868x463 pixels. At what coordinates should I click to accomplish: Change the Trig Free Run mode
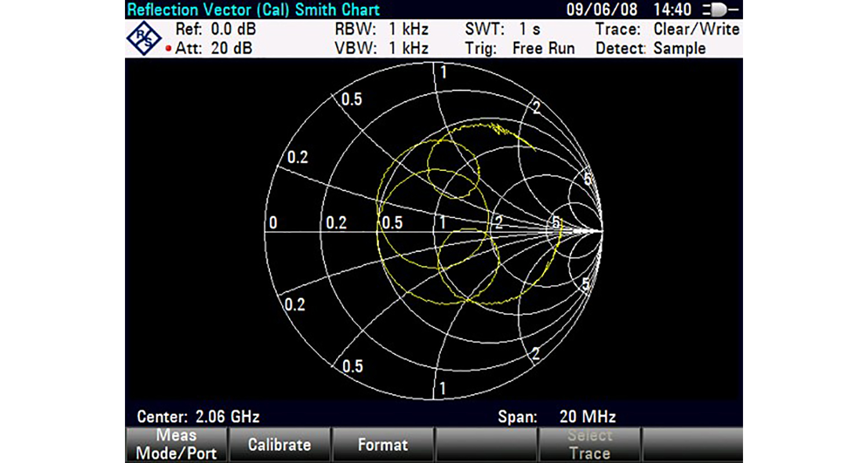pyautogui.click(x=520, y=49)
